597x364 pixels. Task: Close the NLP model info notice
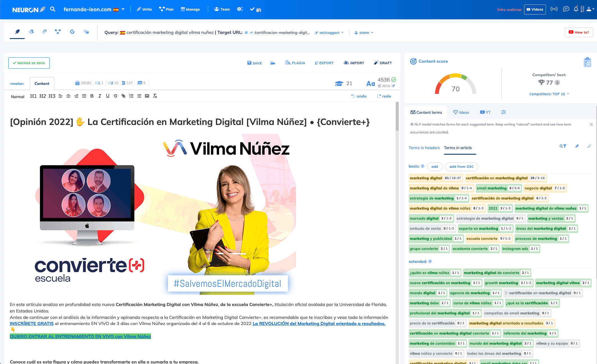click(591, 124)
